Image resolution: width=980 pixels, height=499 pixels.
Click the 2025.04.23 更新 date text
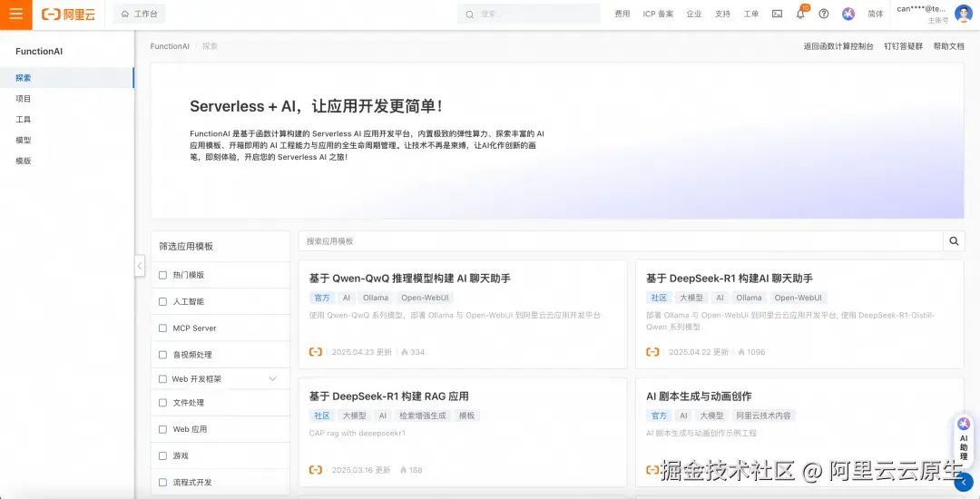361,352
